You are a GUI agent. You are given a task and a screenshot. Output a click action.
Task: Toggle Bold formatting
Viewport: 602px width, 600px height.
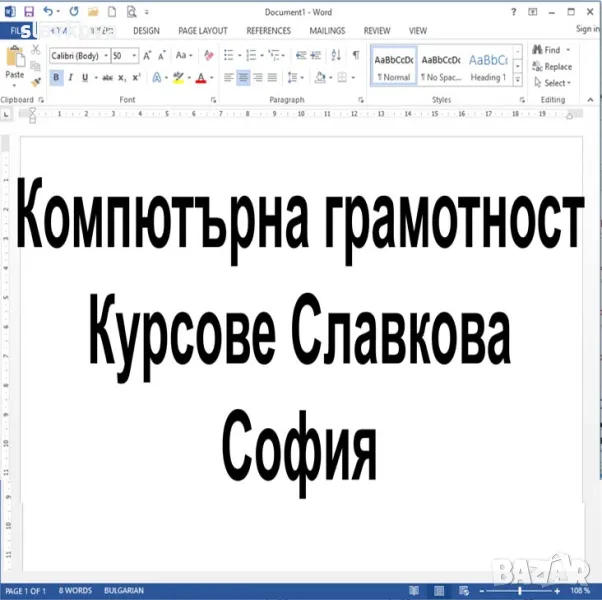pos(56,78)
